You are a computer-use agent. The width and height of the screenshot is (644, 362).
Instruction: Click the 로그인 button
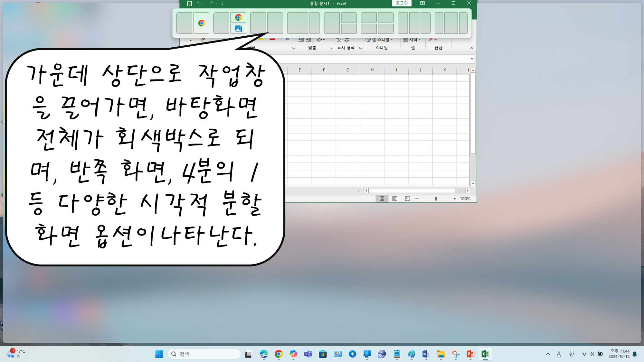click(402, 3)
